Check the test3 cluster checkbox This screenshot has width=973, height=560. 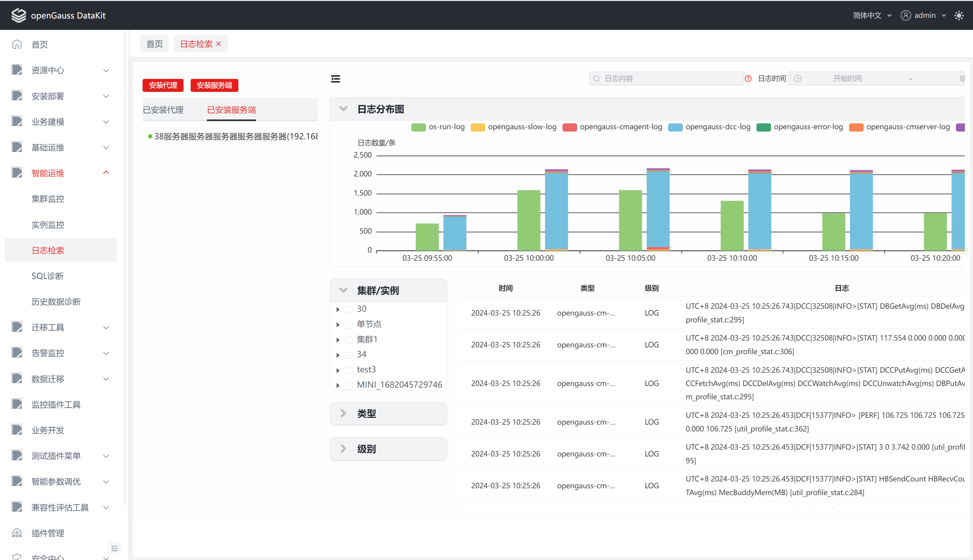(348, 370)
